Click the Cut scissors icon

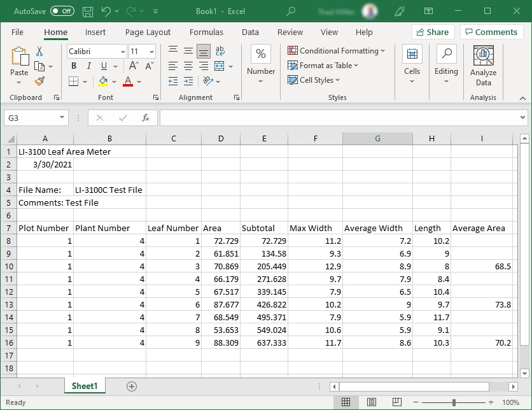point(39,51)
